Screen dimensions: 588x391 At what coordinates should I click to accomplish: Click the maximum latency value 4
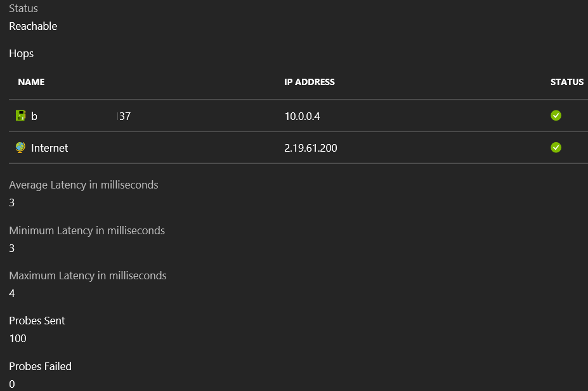tap(12, 293)
